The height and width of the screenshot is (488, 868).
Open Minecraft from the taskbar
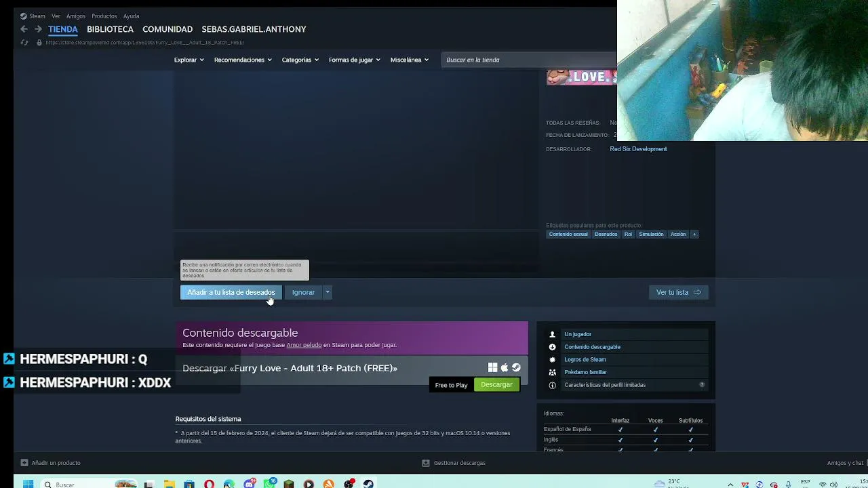(289, 484)
